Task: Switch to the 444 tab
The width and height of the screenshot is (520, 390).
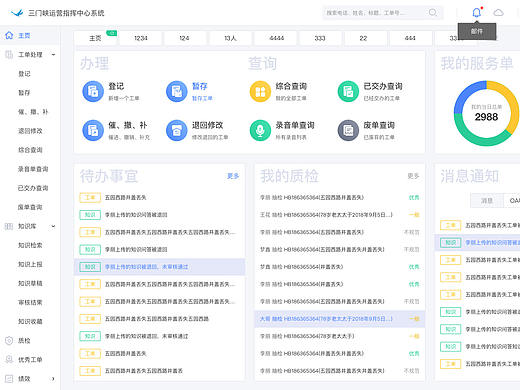Action: click(x=410, y=38)
